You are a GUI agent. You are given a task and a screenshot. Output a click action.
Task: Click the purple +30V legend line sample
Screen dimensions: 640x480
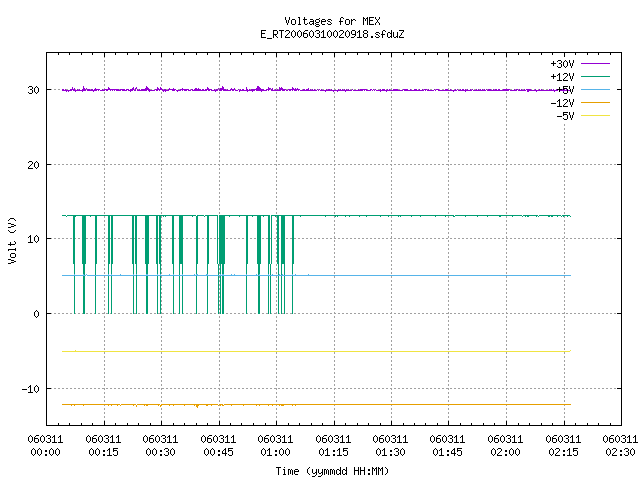tap(595, 64)
